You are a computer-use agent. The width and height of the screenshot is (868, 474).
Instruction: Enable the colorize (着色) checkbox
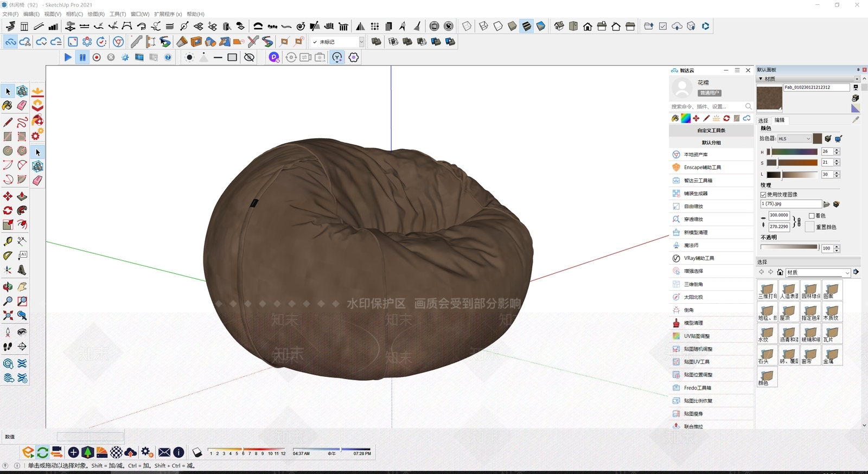click(812, 215)
